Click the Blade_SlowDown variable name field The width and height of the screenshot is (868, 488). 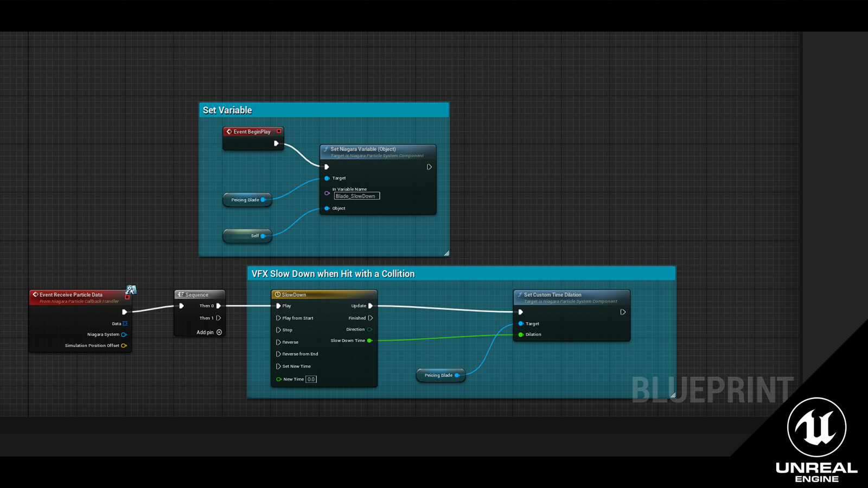coord(356,196)
